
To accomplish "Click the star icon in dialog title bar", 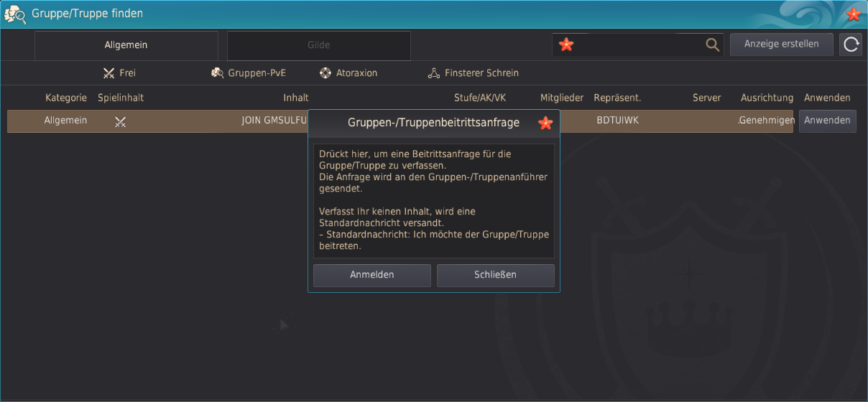I will point(545,123).
